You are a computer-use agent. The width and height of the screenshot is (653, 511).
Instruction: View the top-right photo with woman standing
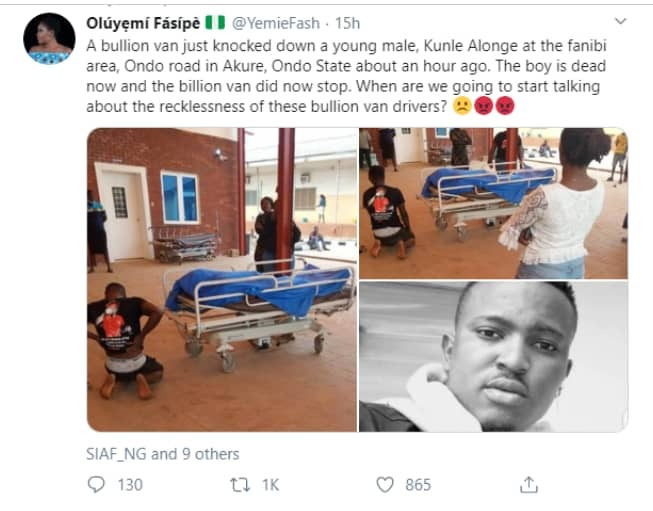click(x=493, y=203)
